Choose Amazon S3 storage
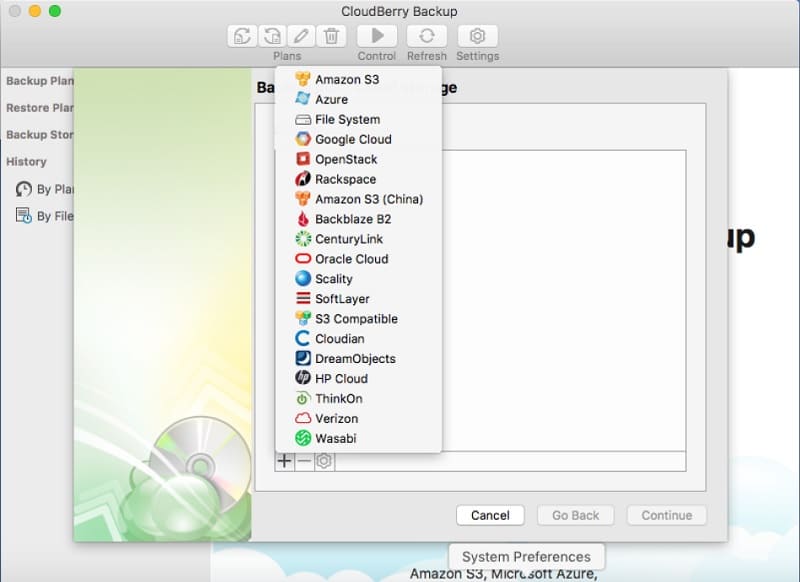The height and width of the screenshot is (582, 800). [x=358, y=80]
